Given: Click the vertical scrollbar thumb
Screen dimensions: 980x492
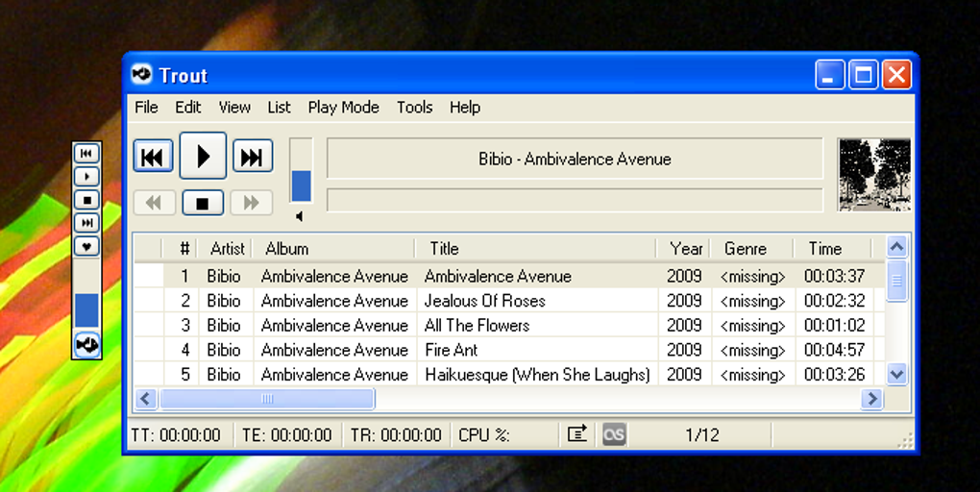Looking at the screenshot, I should point(896,282).
